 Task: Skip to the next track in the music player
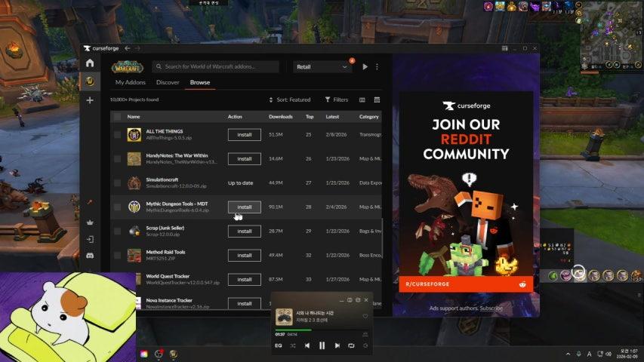point(337,345)
